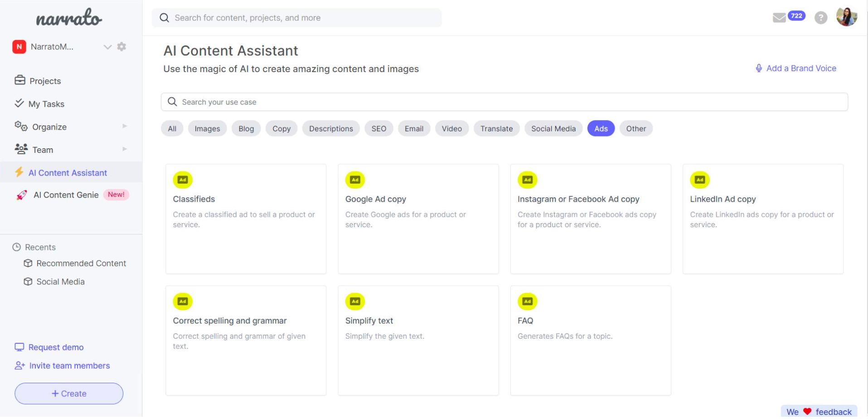This screenshot has width=868, height=419.
Task: Open the FAQ use case card
Action: coord(591,341)
